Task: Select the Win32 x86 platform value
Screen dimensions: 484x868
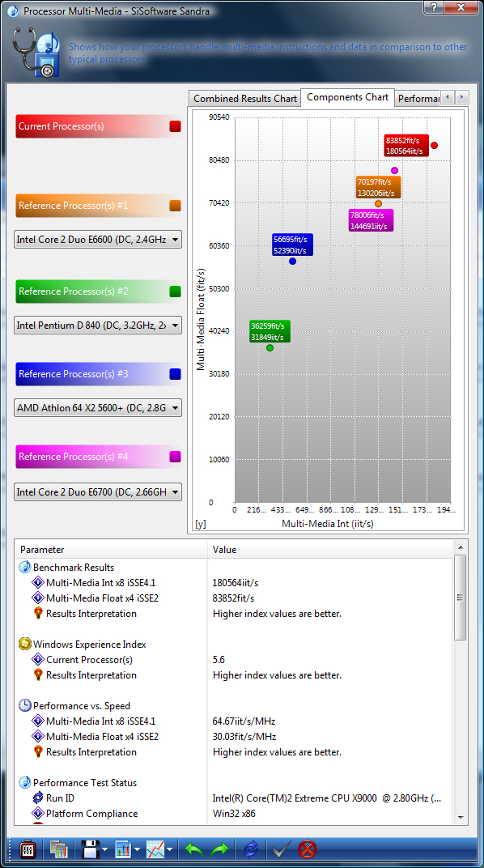Action: [234, 814]
